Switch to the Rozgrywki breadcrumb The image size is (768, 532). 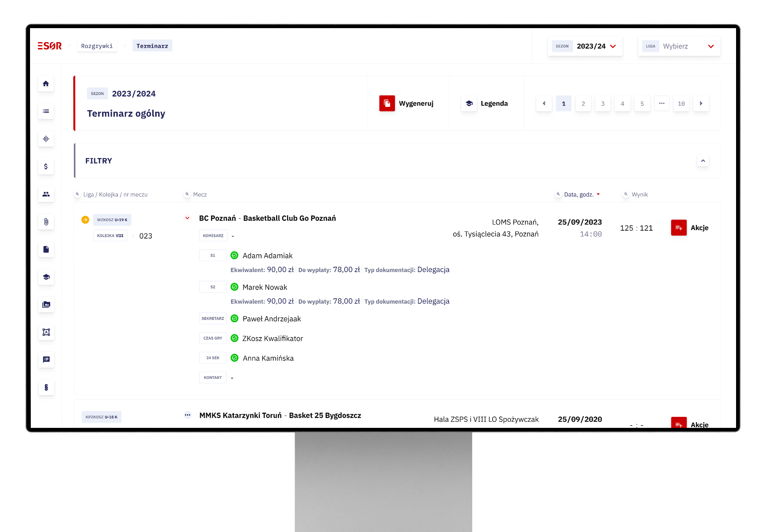click(x=97, y=46)
